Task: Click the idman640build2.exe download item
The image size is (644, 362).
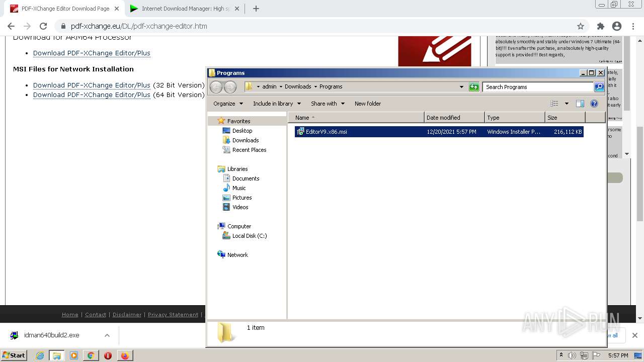Action: [51, 335]
